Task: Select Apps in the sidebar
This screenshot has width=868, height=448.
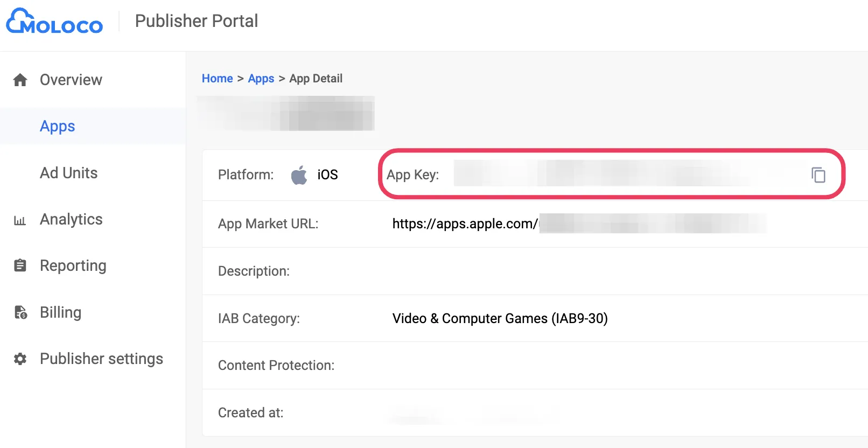Action: (x=58, y=126)
